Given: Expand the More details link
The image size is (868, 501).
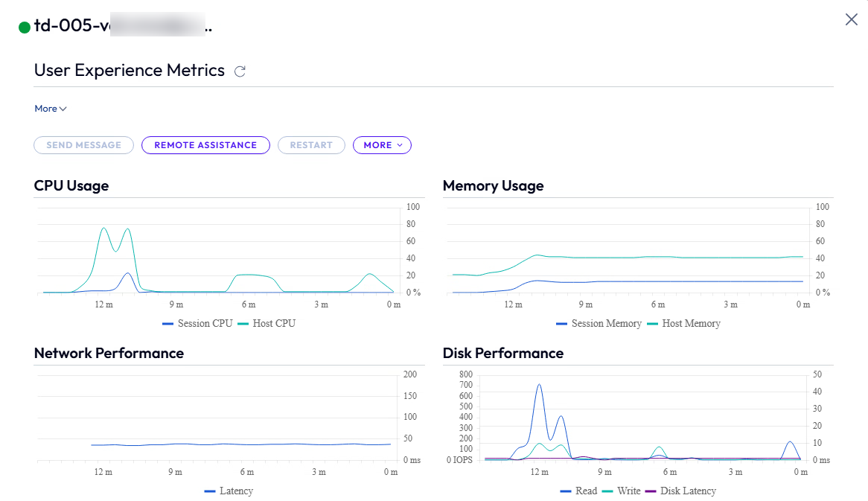Looking at the screenshot, I should (x=50, y=109).
